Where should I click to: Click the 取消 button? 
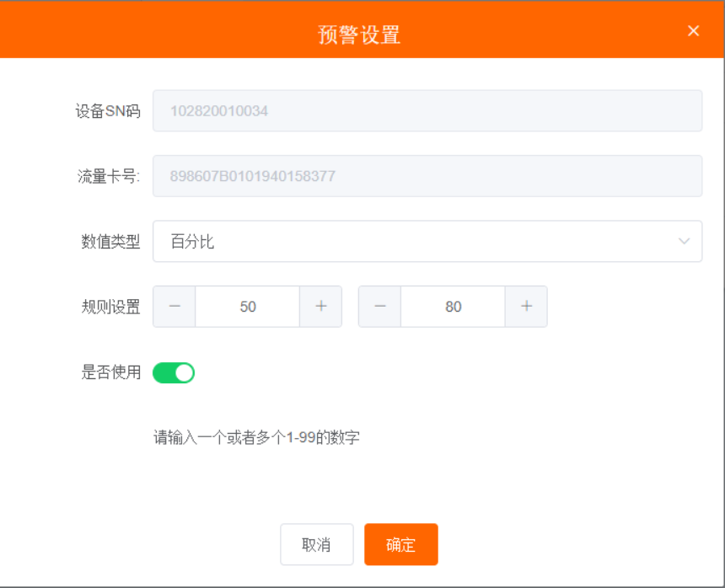tap(317, 544)
